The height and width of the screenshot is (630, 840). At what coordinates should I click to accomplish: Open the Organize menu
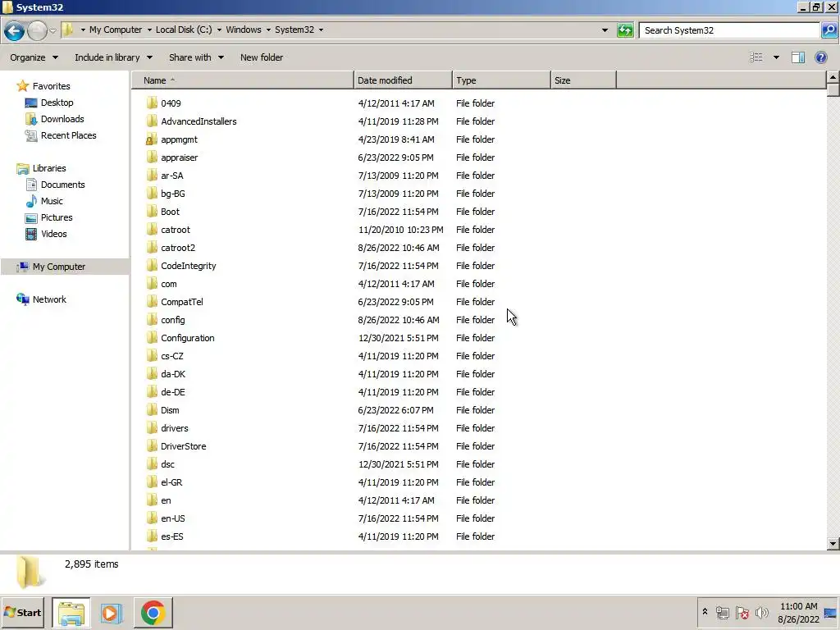[34, 57]
